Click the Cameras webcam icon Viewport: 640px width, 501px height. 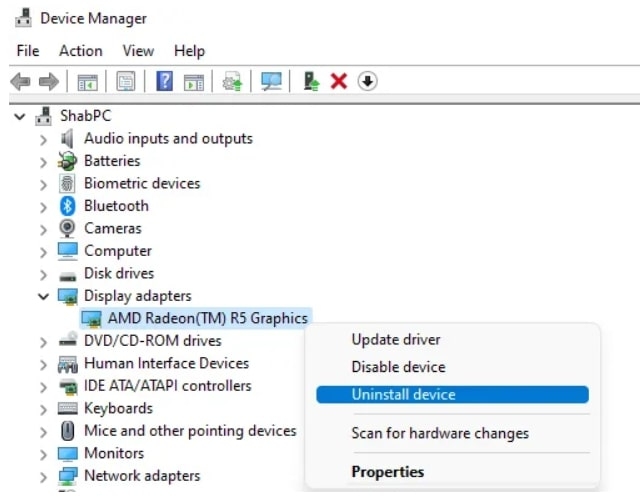(67, 228)
